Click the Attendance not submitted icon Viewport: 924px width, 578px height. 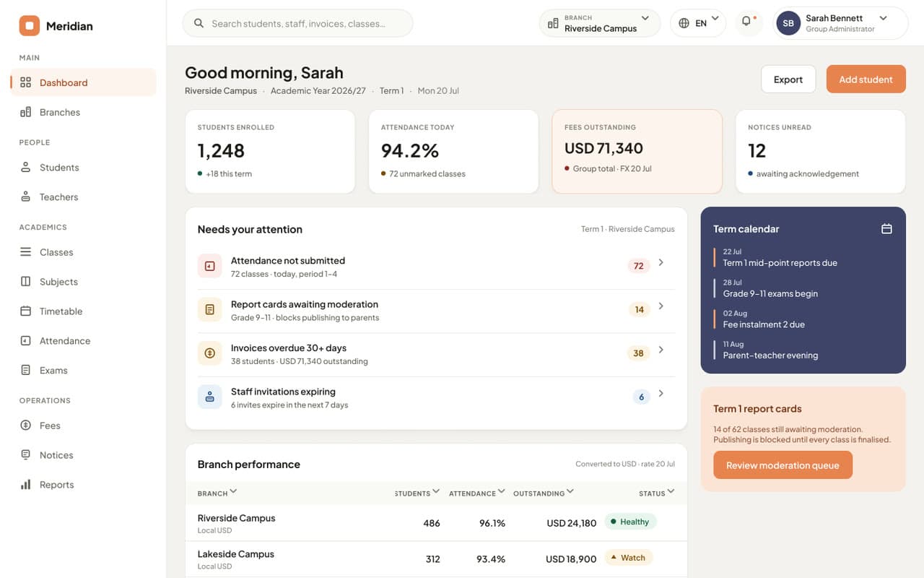pyautogui.click(x=209, y=266)
